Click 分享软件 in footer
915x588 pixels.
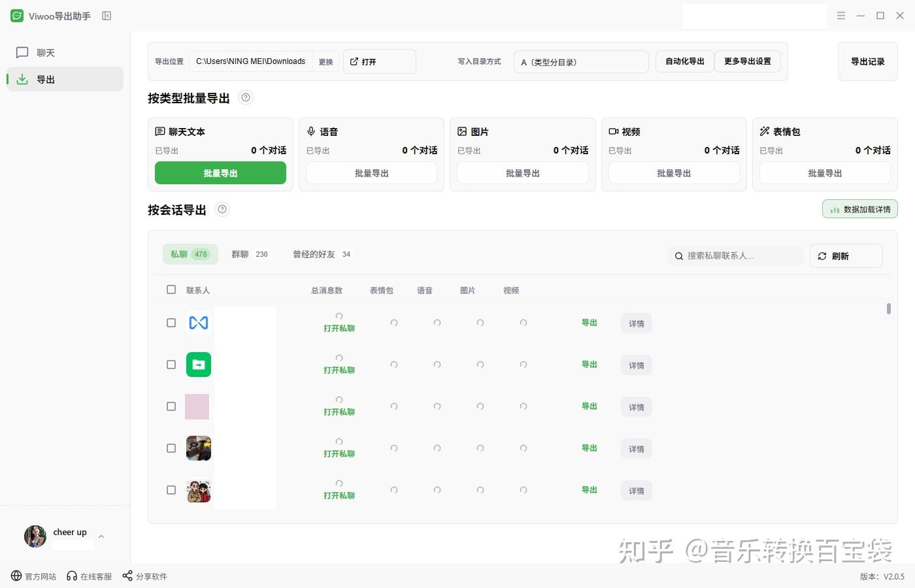[x=145, y=576]
